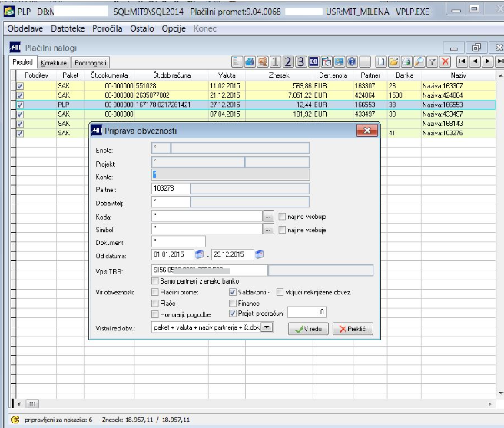Viewport: 504px width, 428px height.
Task: Enable the Plačilni promet checkbox
Action: (156, 293)
